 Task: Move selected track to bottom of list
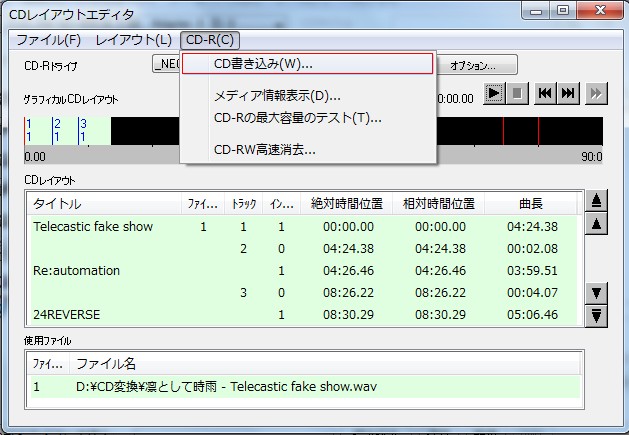click(x=596, y=316)
